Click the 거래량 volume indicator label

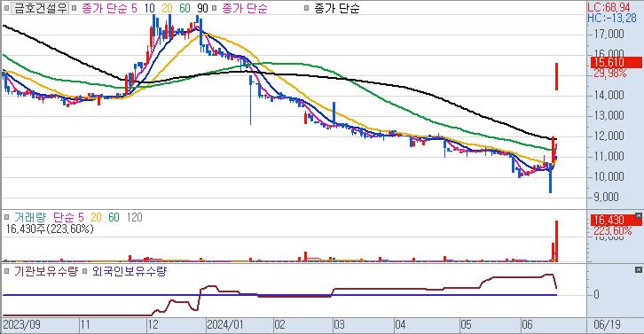click(30, 217)
